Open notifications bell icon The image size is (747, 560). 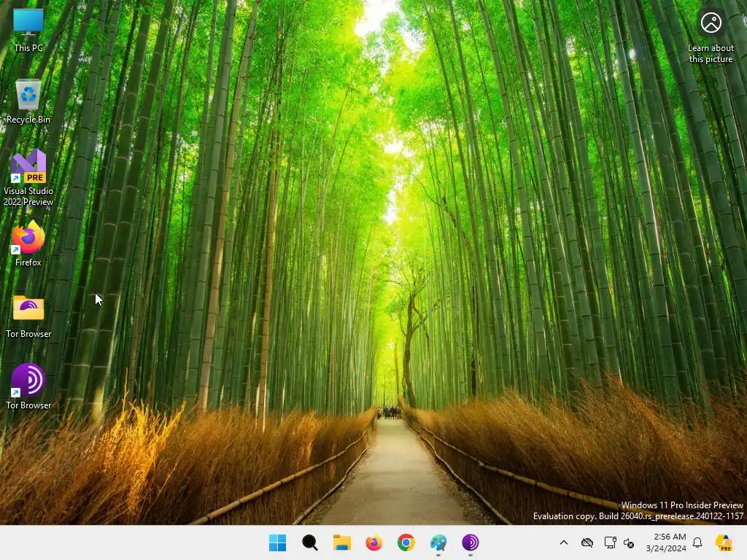pos(697,542)
